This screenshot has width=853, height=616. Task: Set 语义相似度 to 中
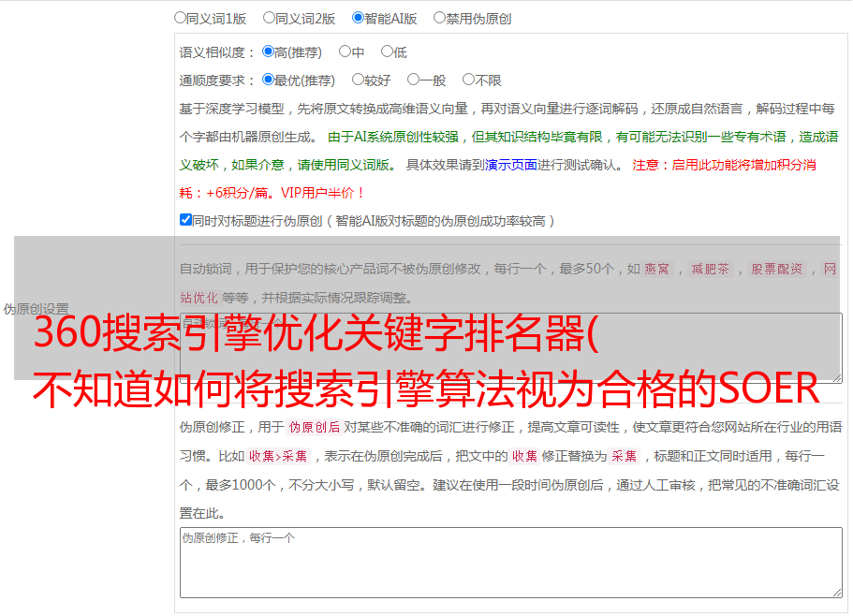(345, 51)
